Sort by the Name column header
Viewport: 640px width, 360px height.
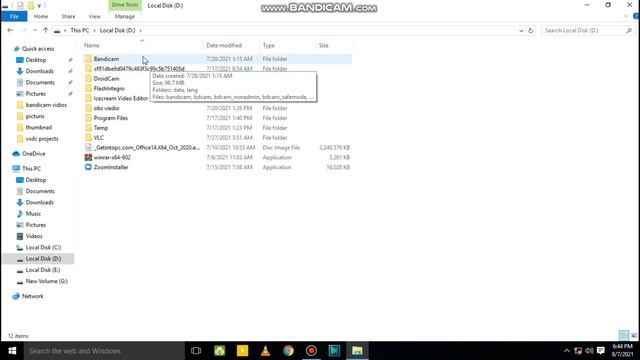click(x=142, y=45)
